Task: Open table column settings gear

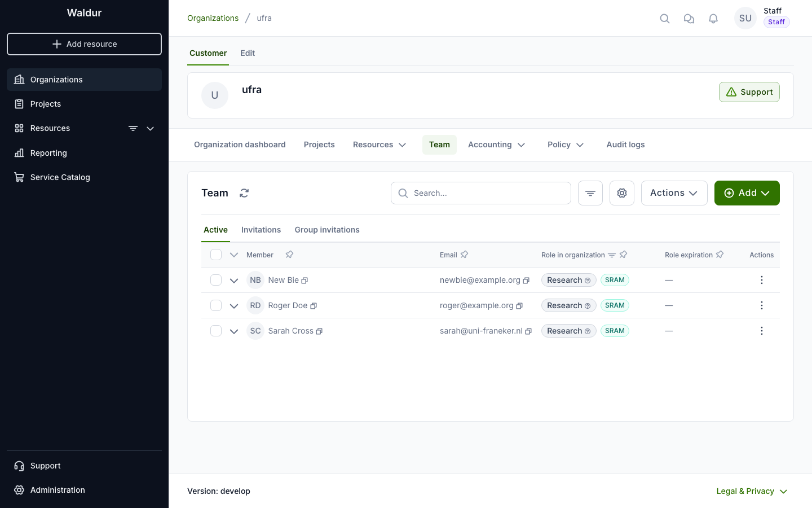Action: 622,193
